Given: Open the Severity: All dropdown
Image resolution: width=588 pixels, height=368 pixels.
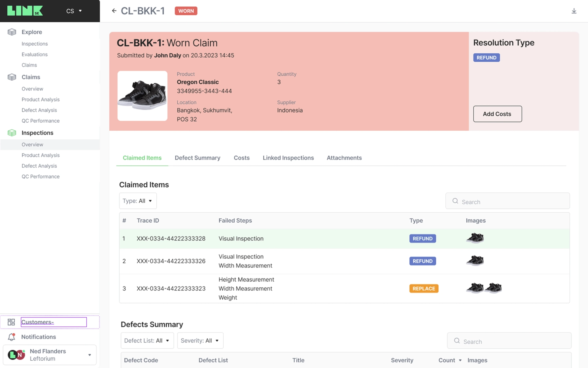Looking at the screenshot, I should [x=200, y=341].
